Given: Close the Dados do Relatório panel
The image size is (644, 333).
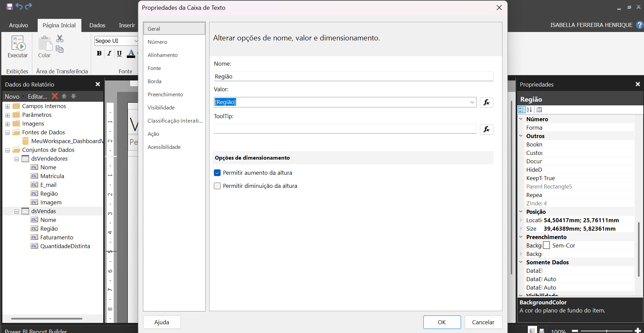Looking at the screenshot, I should pos(98,84).
